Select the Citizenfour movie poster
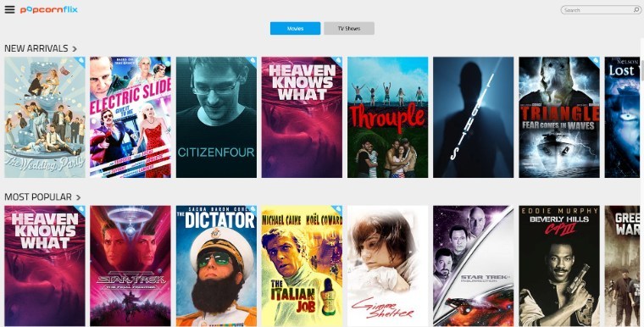 pos(216,117)
